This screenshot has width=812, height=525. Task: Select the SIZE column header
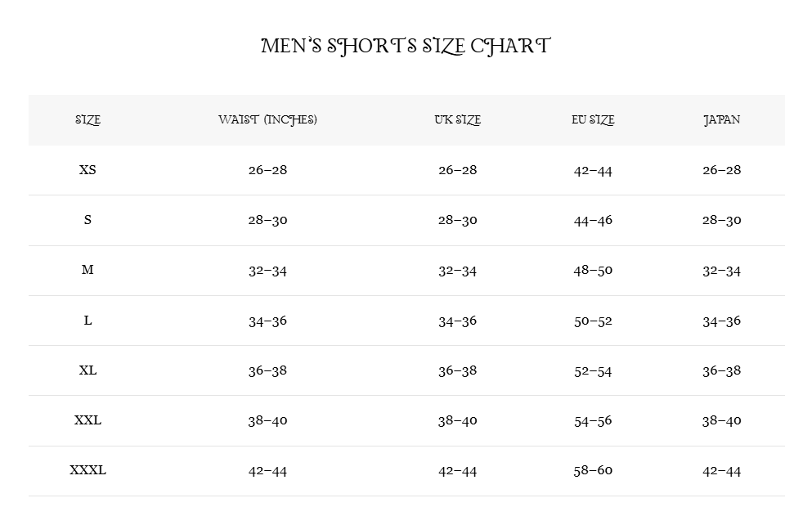point(87,120)
